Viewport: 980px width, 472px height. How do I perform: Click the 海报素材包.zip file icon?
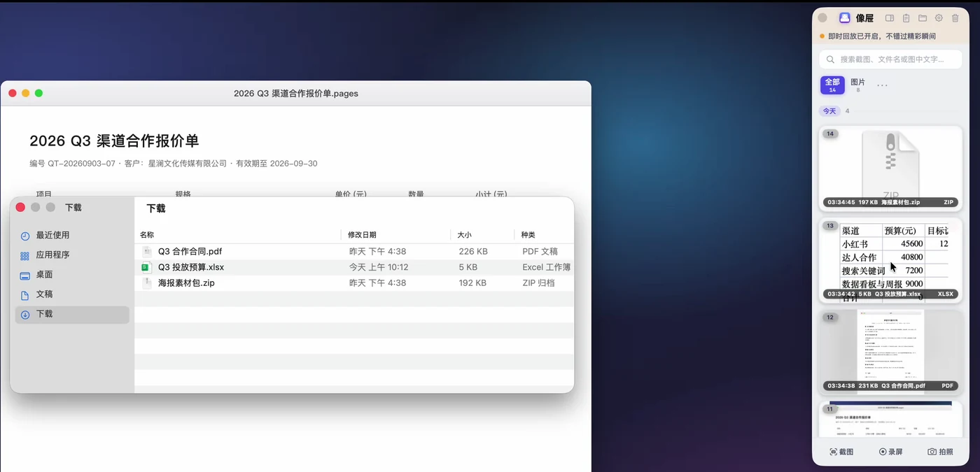pyautogui.click(x=147, y=283)
